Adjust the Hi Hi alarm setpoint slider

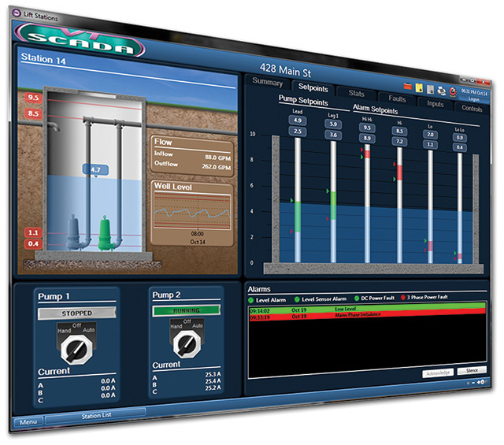[367, 154]
